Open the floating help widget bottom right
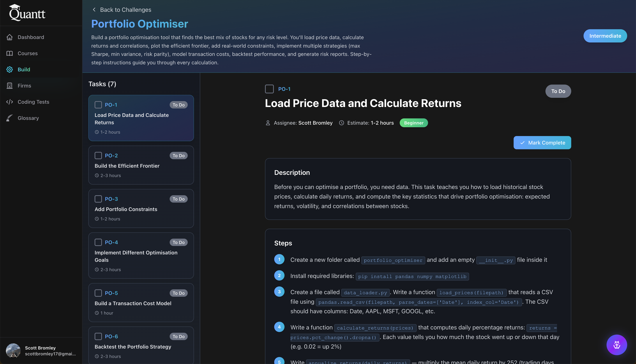 (616, 345)
